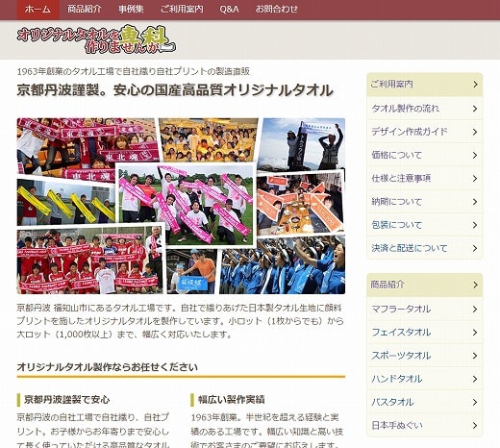Viewport: 500px width, 448px height.
Task: Open 納期について sidebar link
Action: (x=425, y=202)
